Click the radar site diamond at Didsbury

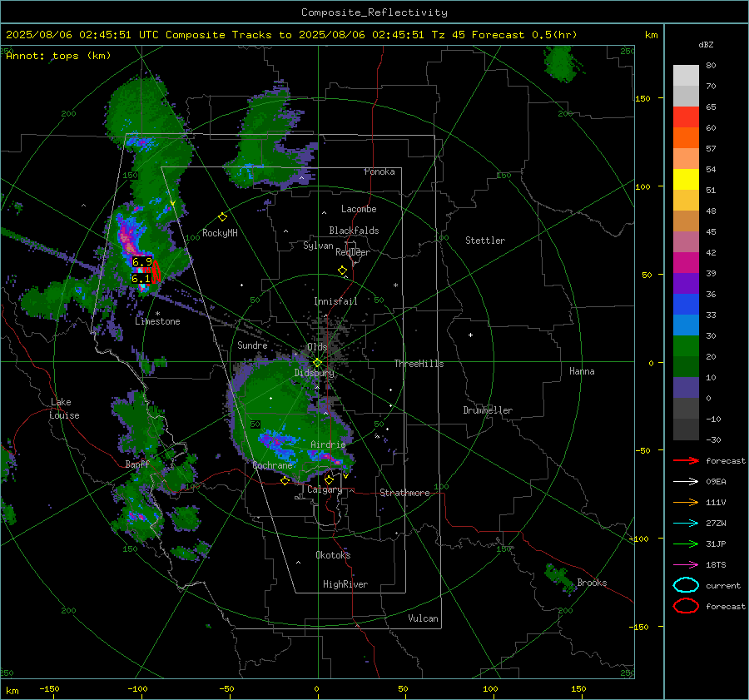317,363
